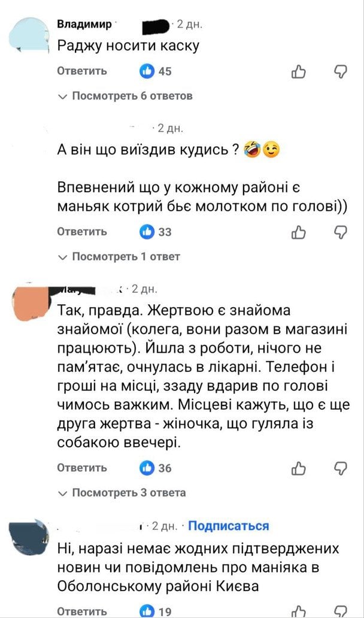Dislike the comment about hammer maniac

[x=340, y=232]
